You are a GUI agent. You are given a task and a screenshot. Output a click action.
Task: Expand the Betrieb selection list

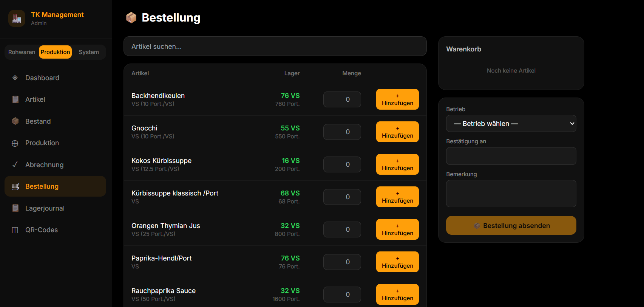pyautogui.click(x=511, y=123)
